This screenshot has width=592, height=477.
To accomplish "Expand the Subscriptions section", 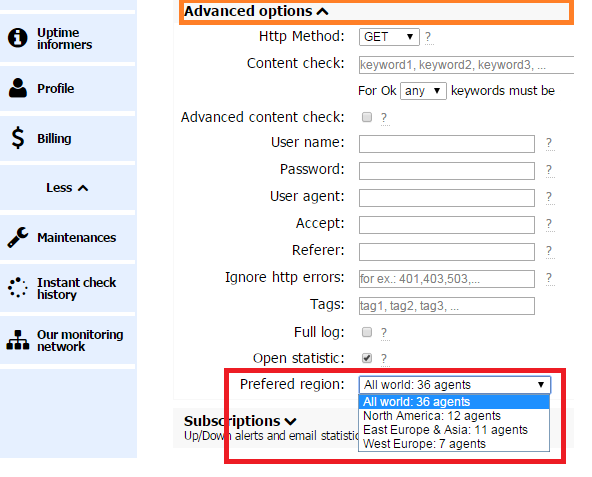I will pos(240,421).
